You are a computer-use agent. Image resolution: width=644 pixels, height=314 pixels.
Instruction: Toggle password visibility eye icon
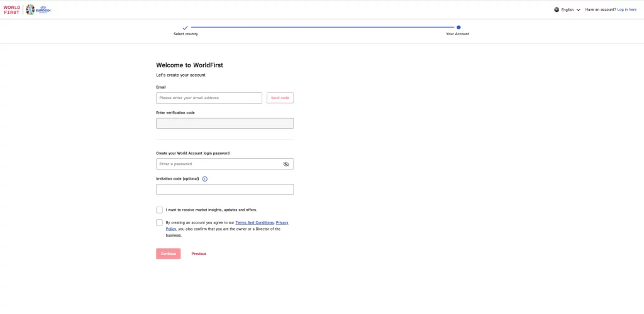(286, 164)
